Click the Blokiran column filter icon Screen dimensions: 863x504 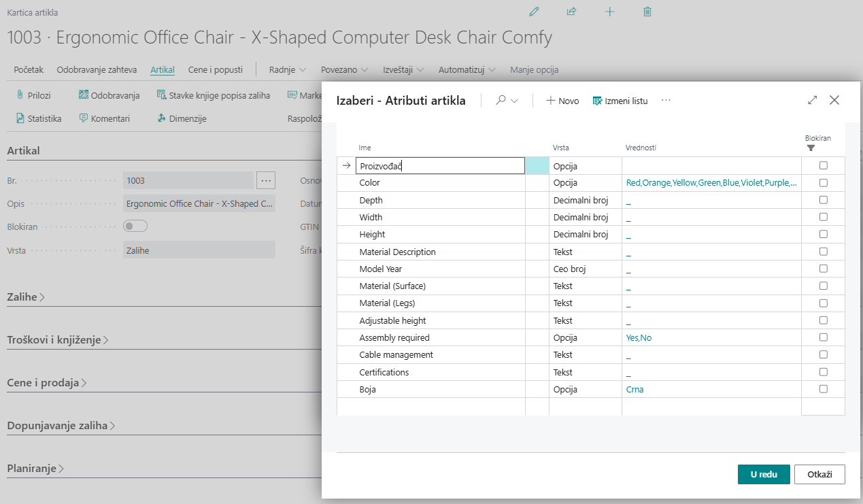pyautogui.click(x=811, y=148)
